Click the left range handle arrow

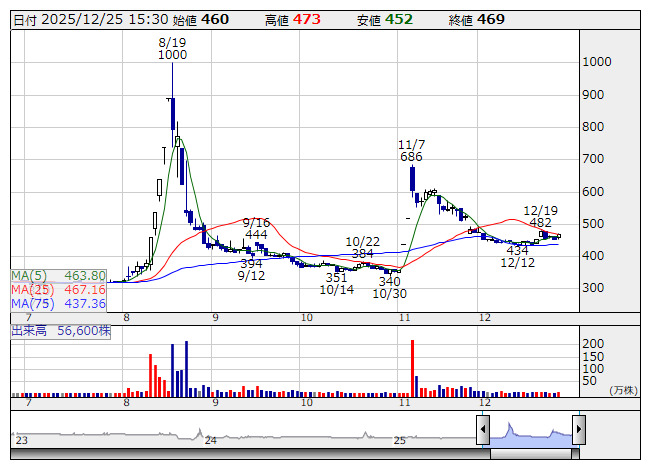tap(482, 430)
